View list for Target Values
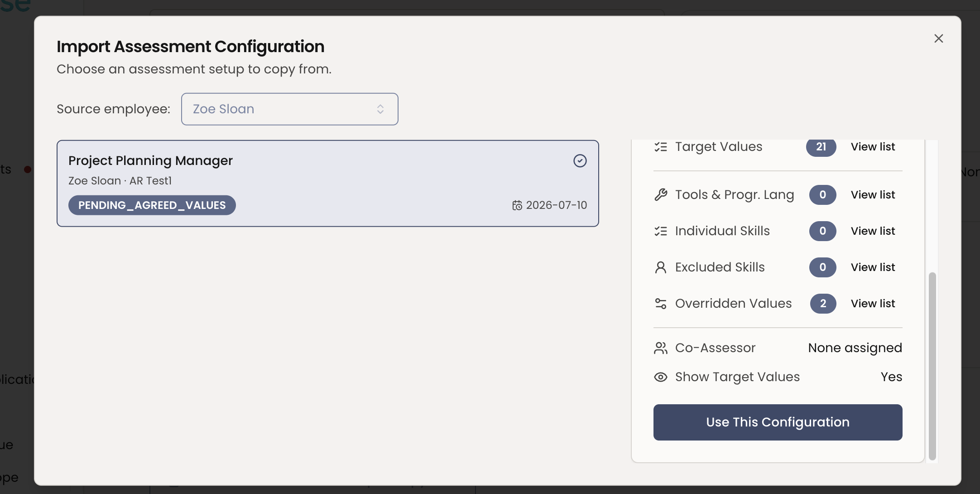980x494 pixels. 873,147
